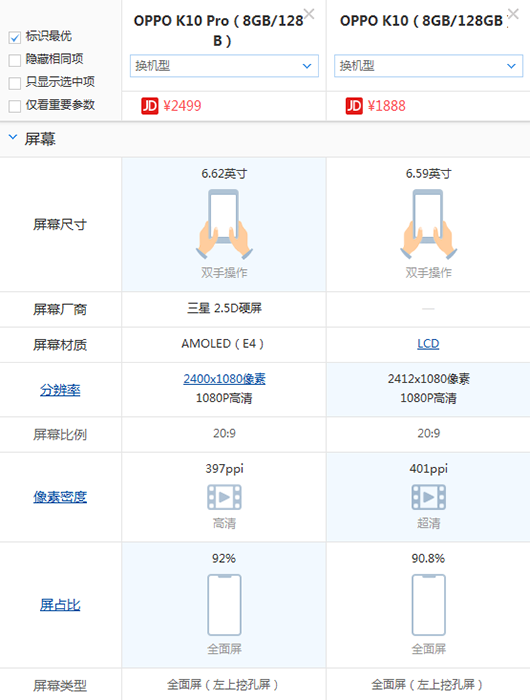Open 换机型 dropdown for OPPO K10
Image resolution: width=530 pixels, height=700 pixels.
tap(428, 66)
